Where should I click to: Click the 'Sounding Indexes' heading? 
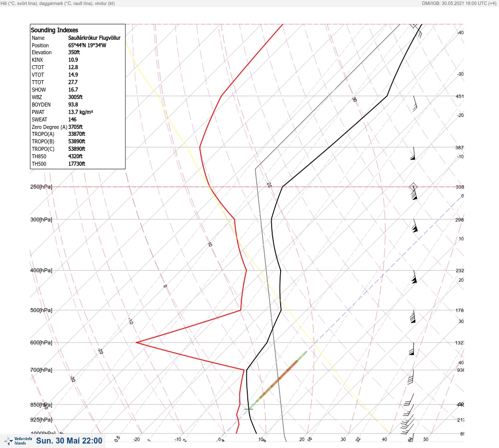(54, 30)
